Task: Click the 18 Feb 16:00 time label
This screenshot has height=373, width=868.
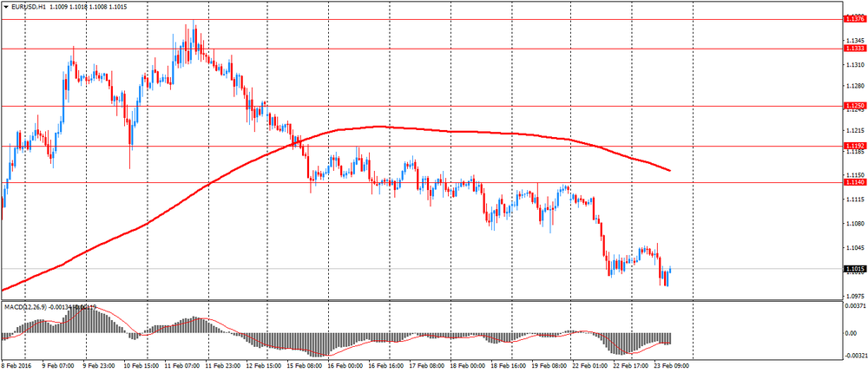Action: pos(509,366)
